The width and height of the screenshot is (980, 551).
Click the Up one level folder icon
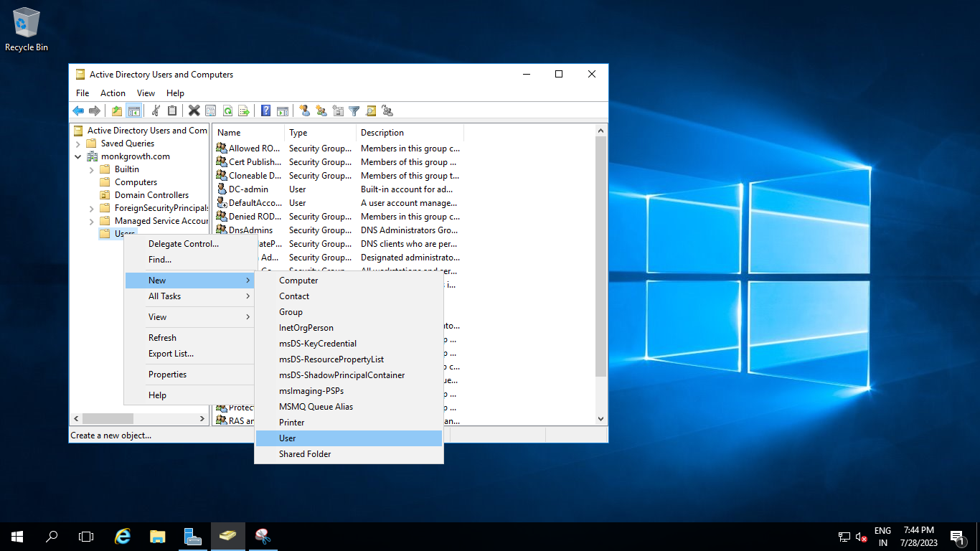point(116,110)
